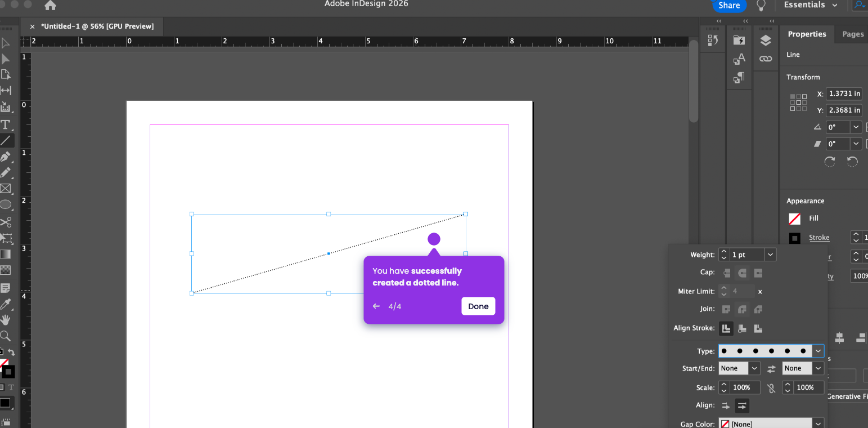
Task: Open the Stroke link in Appearance
Action: click(819, 238)
